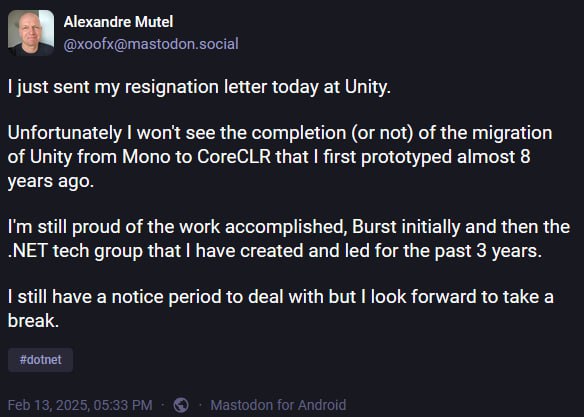
Task: Click the words years ago
Action: click(51, 181)
